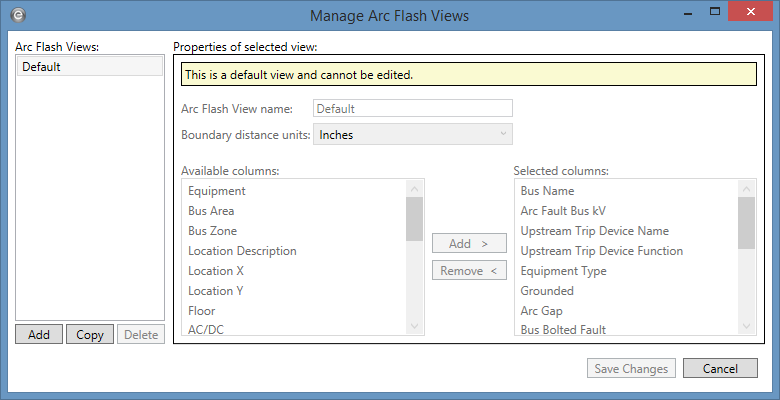This screenshot has width=780, height=400.
Task: Select Equipment Type in Selected columns
Action: pos(563,271)
